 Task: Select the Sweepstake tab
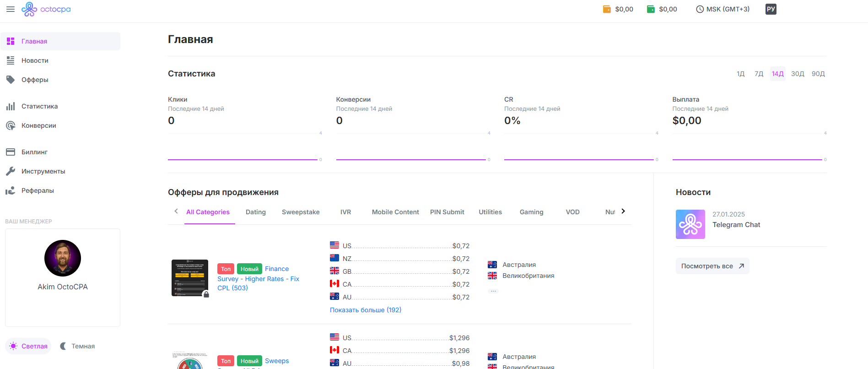coord(301,212)
